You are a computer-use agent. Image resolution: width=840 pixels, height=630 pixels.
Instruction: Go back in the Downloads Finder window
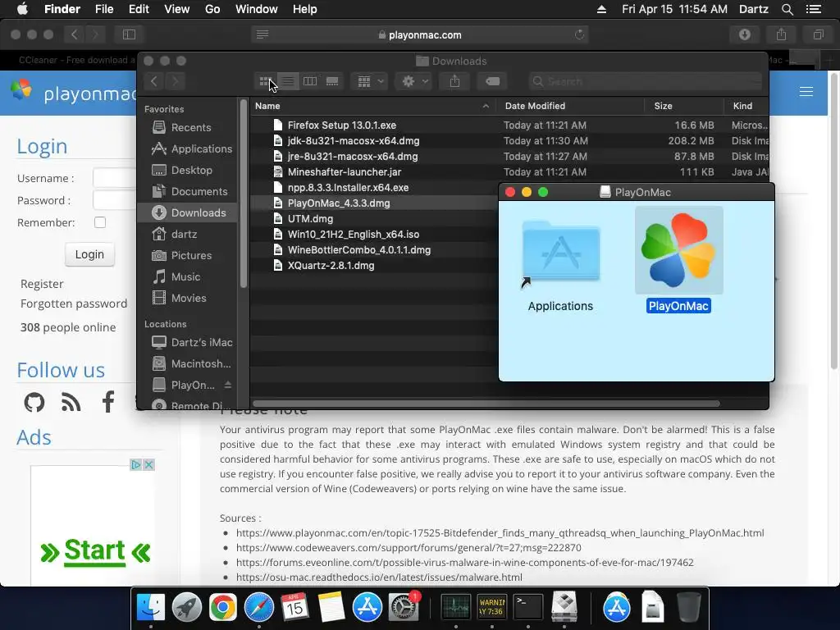154,81
